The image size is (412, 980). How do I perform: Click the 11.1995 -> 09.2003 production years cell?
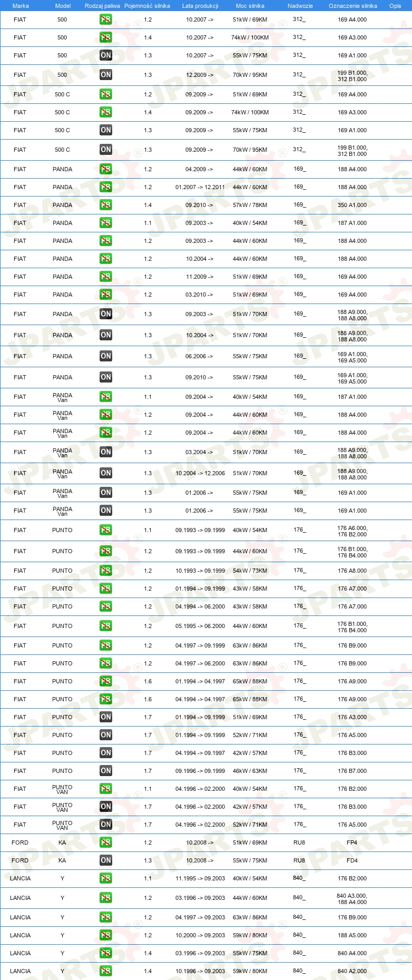200,878
